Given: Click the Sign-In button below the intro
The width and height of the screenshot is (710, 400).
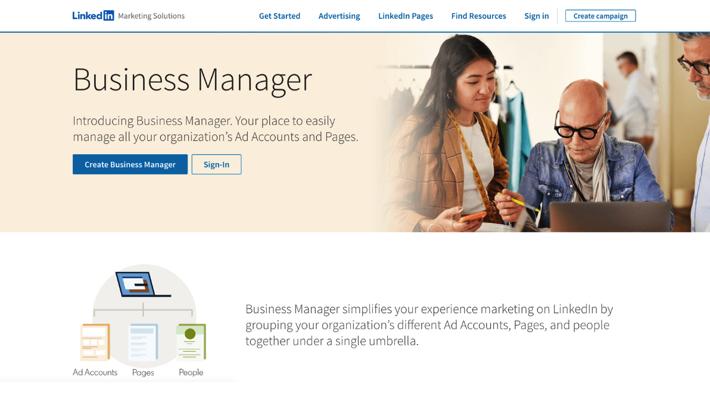Looking at the screenshot, I should 216,164.
